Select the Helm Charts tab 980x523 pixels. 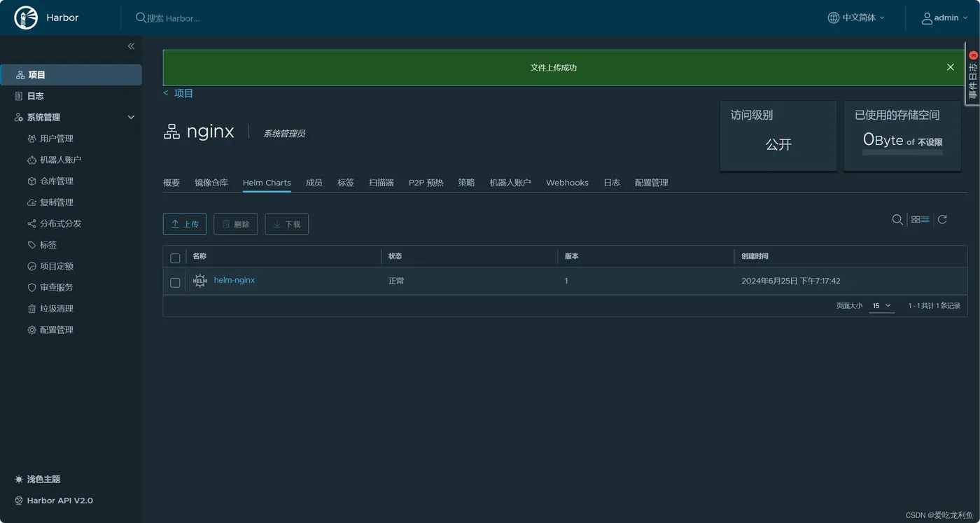(267, 183)
